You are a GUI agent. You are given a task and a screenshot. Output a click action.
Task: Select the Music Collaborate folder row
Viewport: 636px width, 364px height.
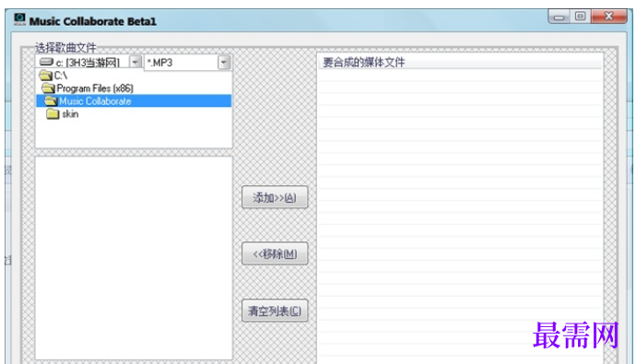(x=134, y=101)
